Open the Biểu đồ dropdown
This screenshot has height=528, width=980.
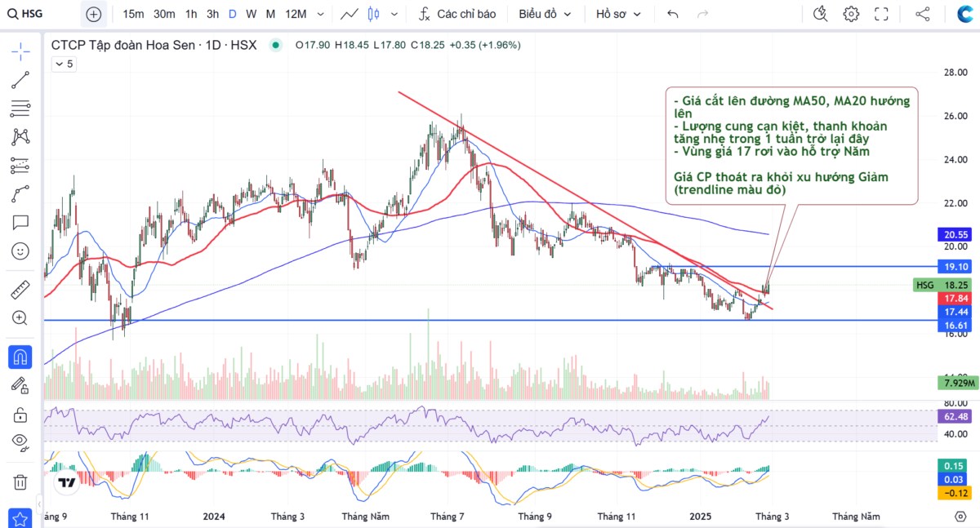click(545, 14)
